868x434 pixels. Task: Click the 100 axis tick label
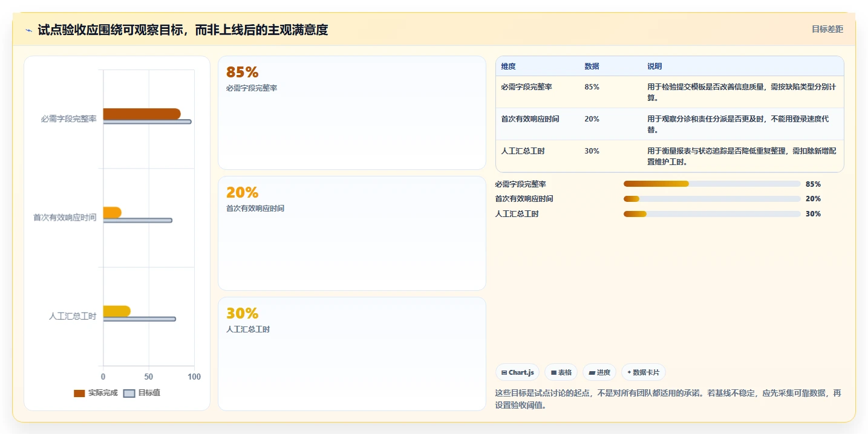[x=194, y=377]
